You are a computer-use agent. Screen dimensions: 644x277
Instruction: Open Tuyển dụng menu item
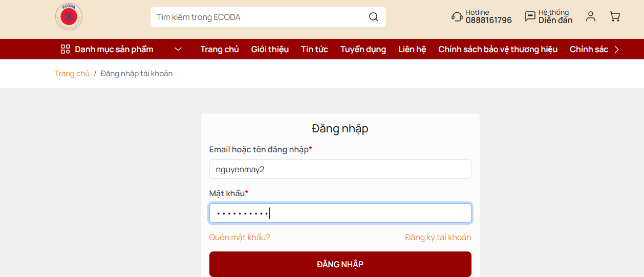(x=363, y=49)
